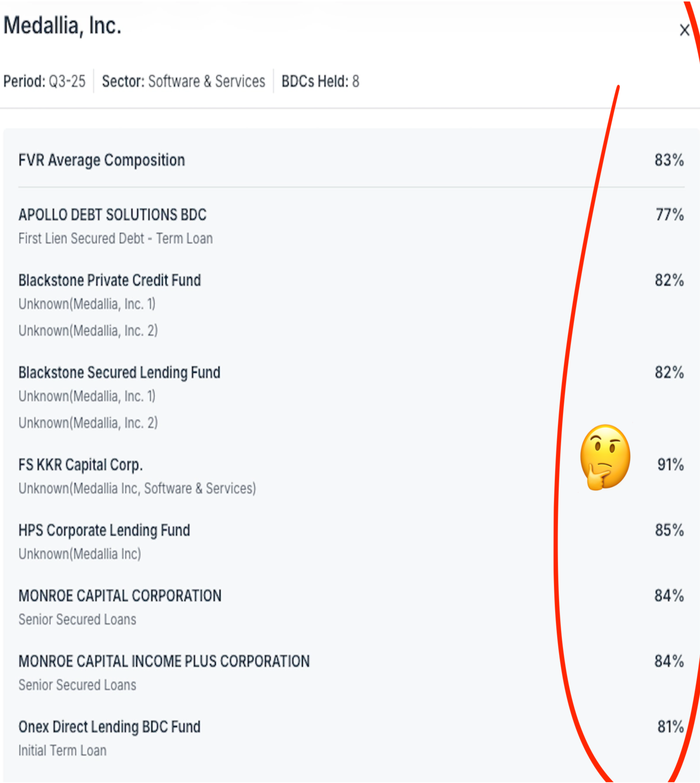Select the Medallia, Inc. title heading
The width and height of the screenshot is (700, 783).
tap(62, 26)
